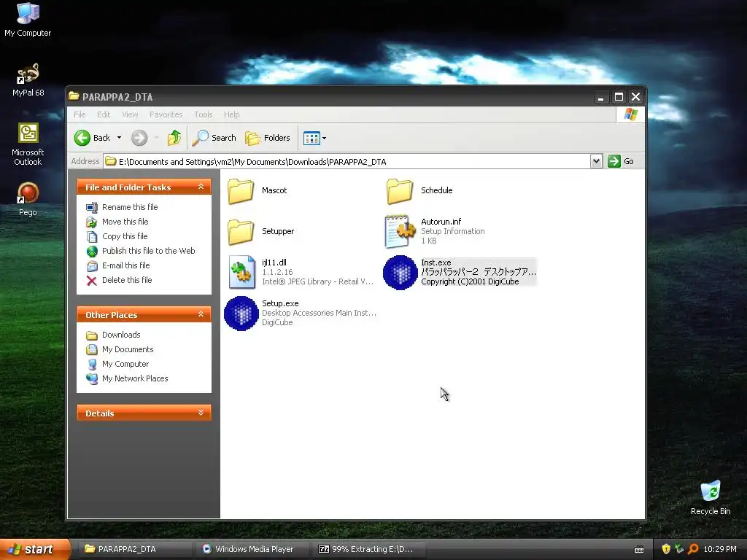Click the E-mail envelope icon
This screenshot has width=747, height=560.
92,265
